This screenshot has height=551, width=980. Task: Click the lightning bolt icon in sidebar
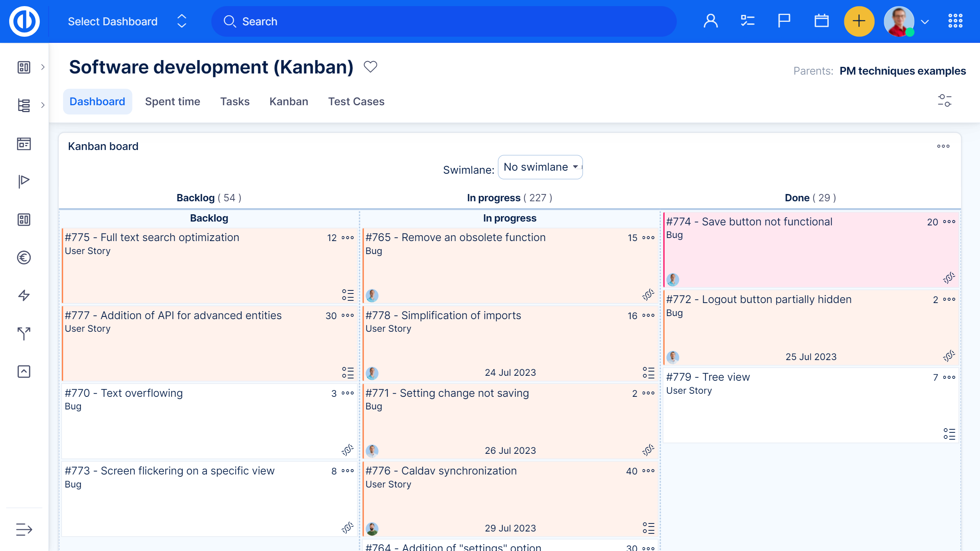tap(24, 295)
